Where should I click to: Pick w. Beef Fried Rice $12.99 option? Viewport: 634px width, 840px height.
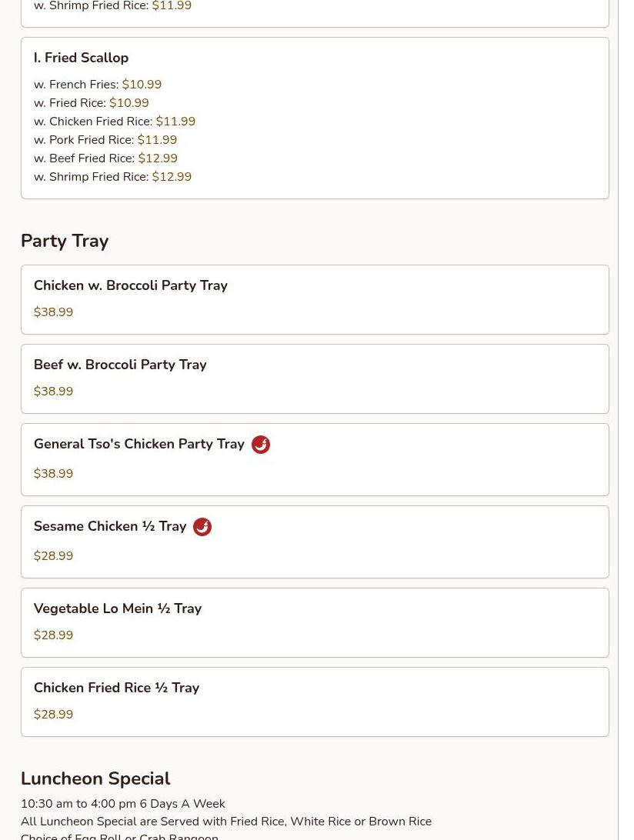click(105, 158)
